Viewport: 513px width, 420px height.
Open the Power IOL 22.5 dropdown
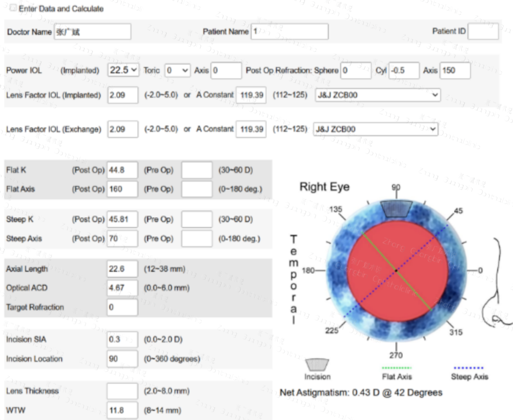coord(123,70)
